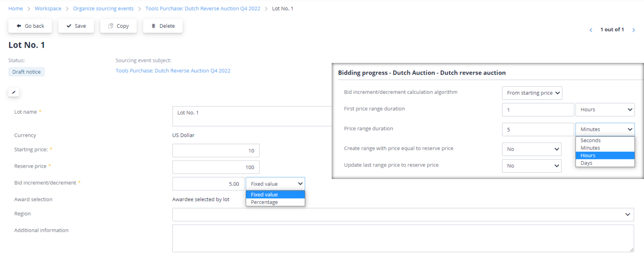Click the Go back button

(30, 26)
